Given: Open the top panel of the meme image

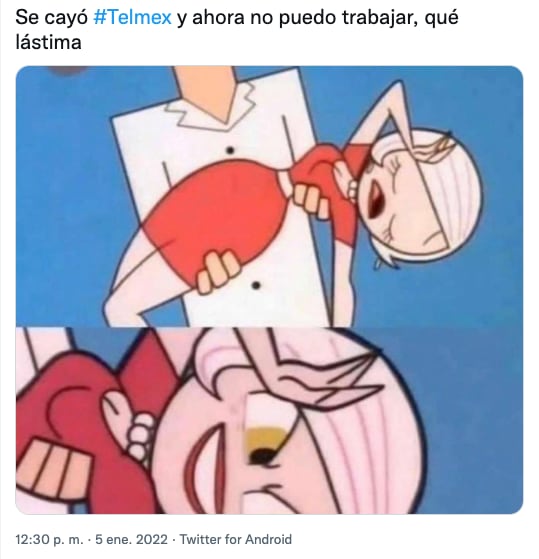Looking at the screenshot, I should (x=270, y=196).
